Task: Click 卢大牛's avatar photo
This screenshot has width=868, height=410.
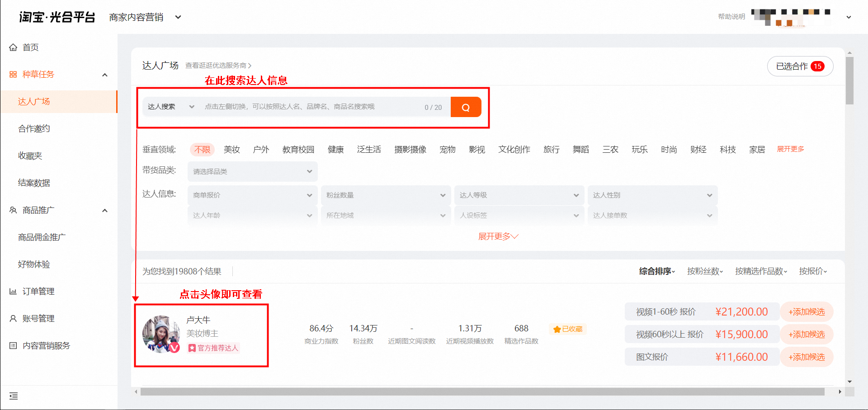Action: [x=161, y=335]
